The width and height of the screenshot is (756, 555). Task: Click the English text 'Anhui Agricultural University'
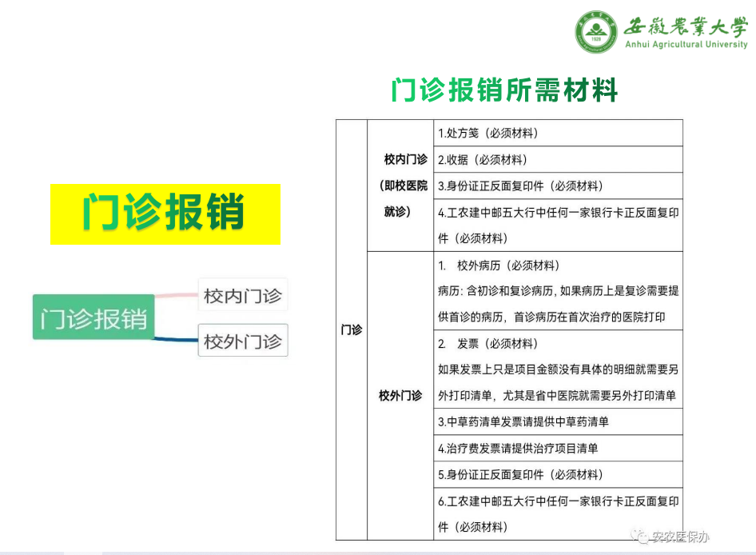pyautogui.click(x=686, y=44)
